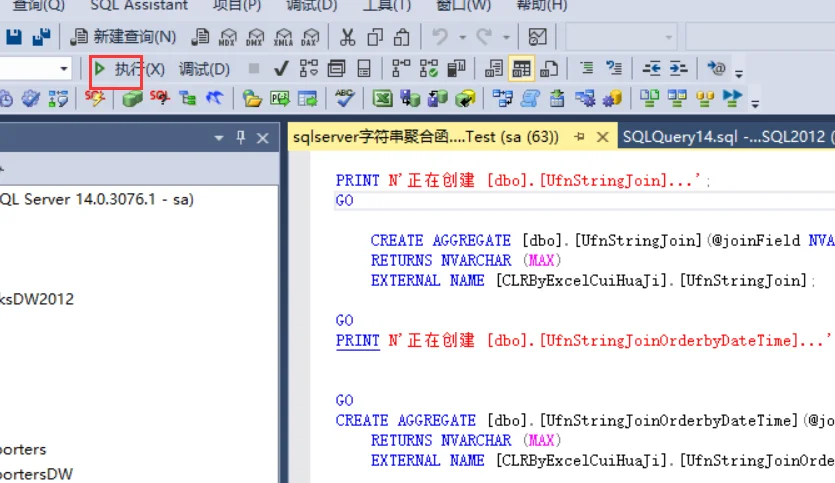Close the Object Explorer panel
835x483 pixels.
[263, 138]
